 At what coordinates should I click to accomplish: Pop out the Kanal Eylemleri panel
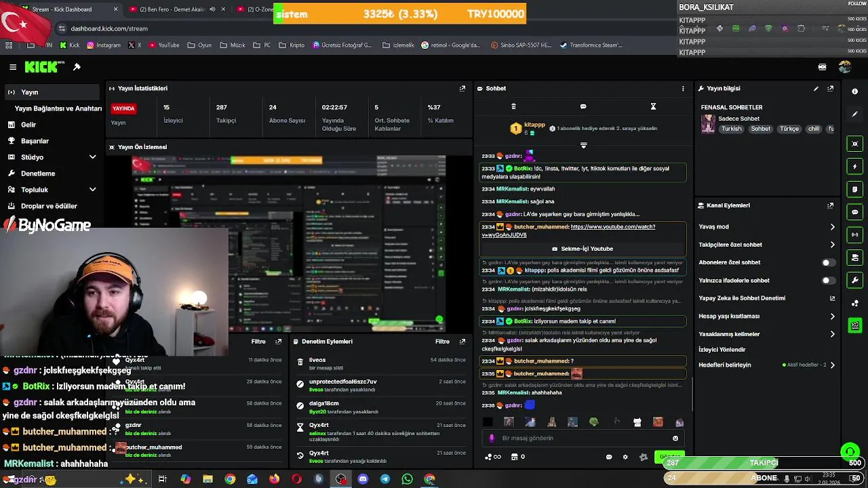830,205
